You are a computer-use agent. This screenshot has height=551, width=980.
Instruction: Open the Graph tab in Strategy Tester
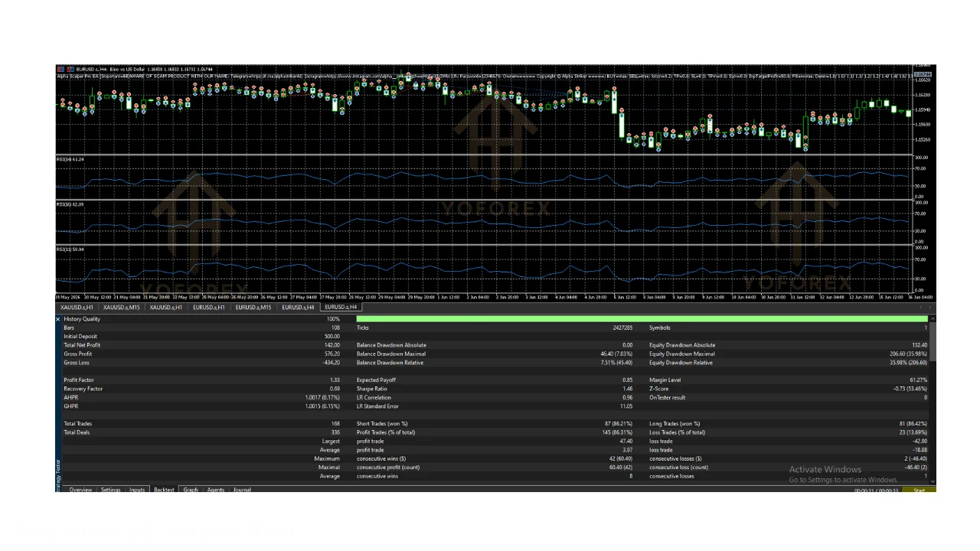[191, 490]
